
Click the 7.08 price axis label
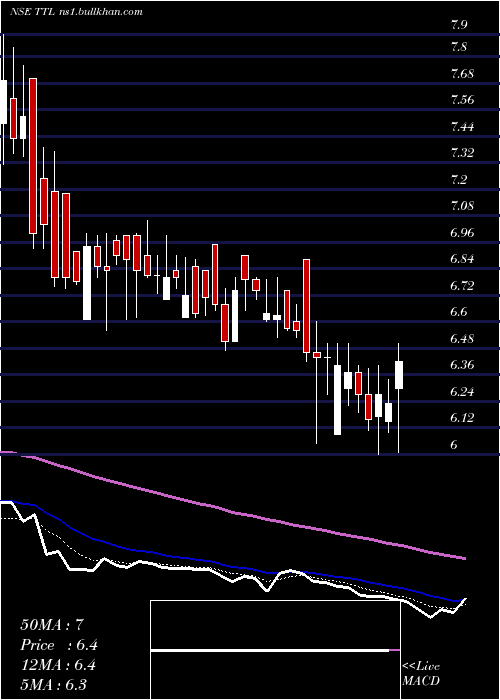coord(462,206)
